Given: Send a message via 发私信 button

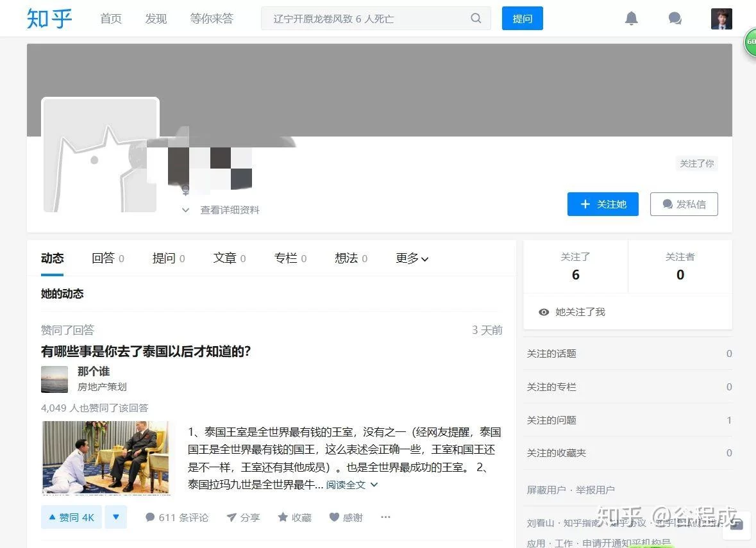Looking at the screenshot, I should click(x=684, y=204).
